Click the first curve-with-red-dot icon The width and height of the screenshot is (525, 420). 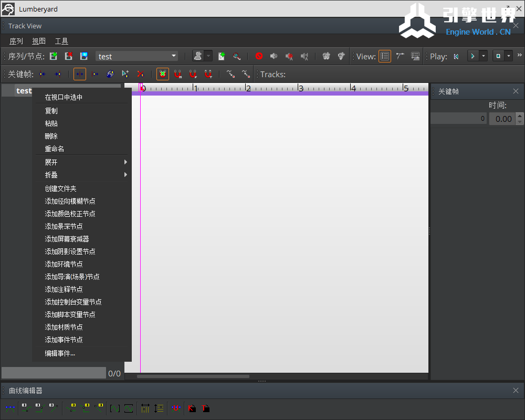point(230,74)
